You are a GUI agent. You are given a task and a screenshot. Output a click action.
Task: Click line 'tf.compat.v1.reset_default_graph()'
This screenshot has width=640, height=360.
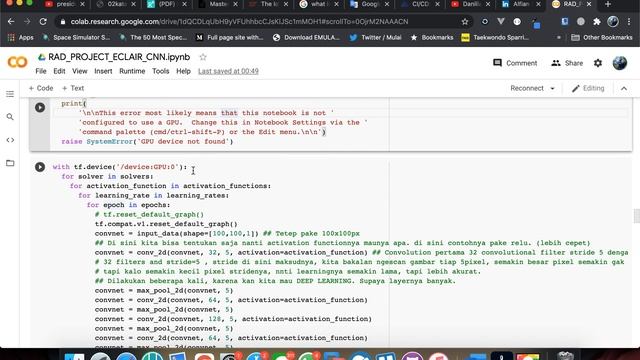[x=166, y=224]
